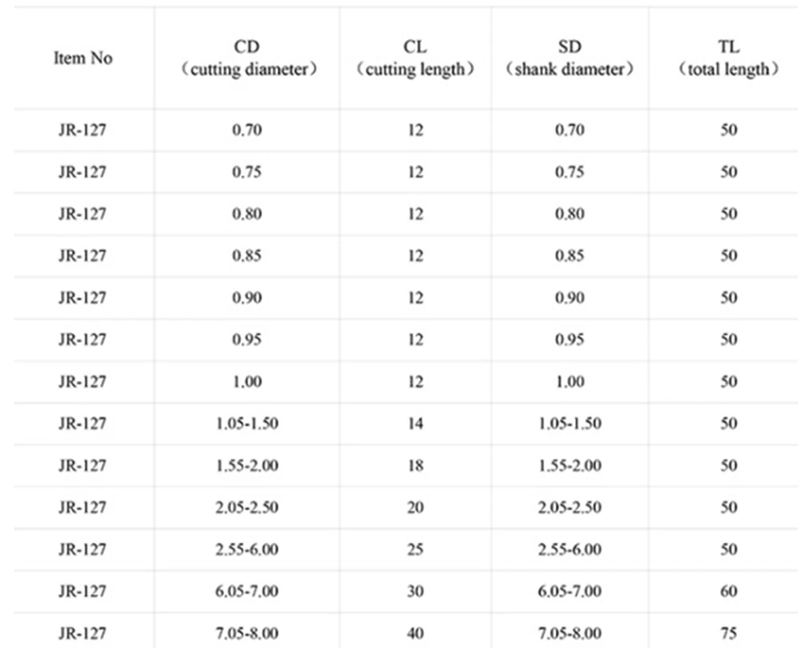This screenshot has height=648, width=812.
Task: Click shank diameter range 2.05-2.50
Action: coord(570,507)
